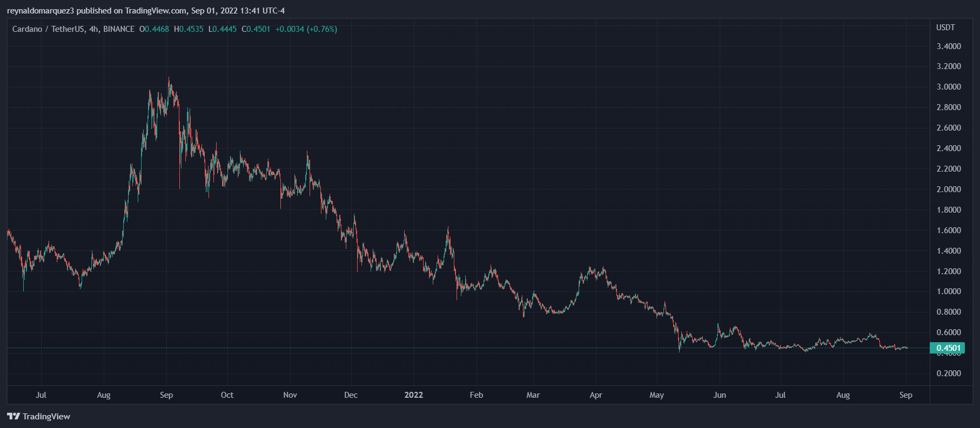Viewport: 980px width, 428px height.
Task: Click the Nov label on time axis
Action: (x=290, y=395)
